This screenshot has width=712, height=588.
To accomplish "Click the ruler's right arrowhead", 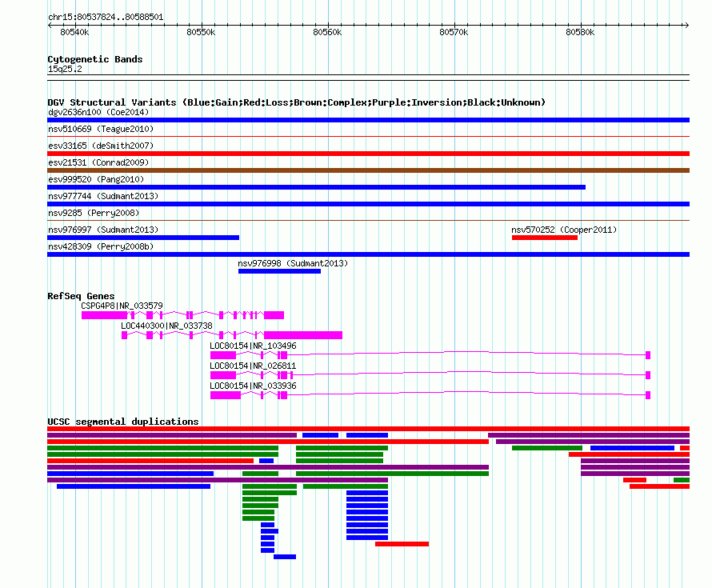I will click(x=687, y=25).
